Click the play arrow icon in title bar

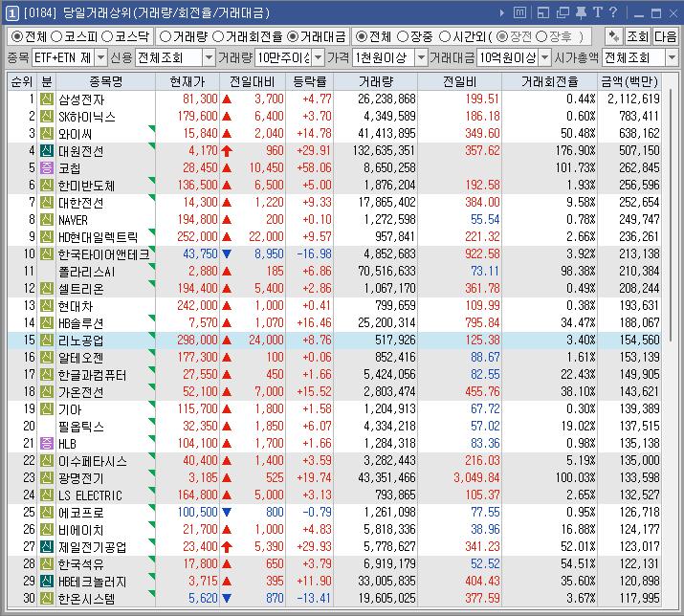tap(502, 13)
